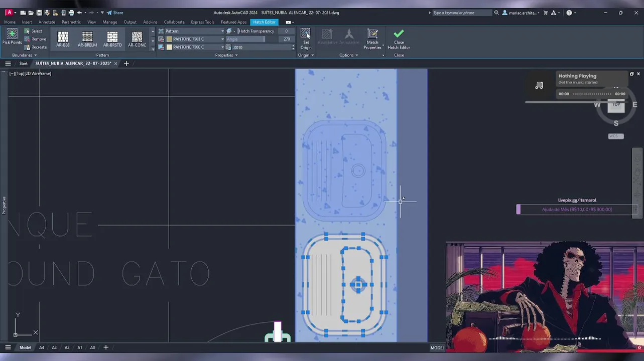644x361 pixels.
Task: Click the MODEL status bar button
Action: [x=437, y=348]
